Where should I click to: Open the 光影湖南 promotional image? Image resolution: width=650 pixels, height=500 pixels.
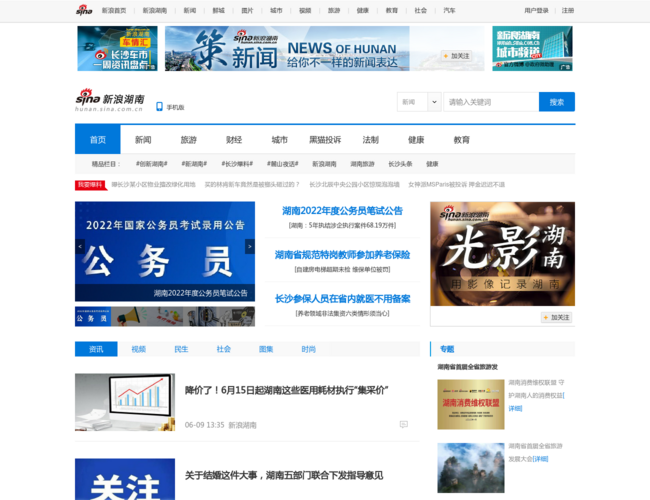(502, 254)
